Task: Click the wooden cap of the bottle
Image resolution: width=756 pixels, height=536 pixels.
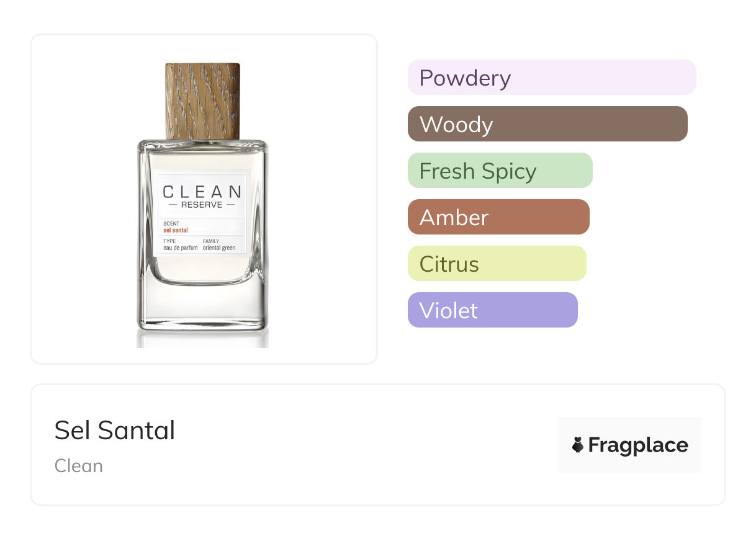Action: point(202,100)
